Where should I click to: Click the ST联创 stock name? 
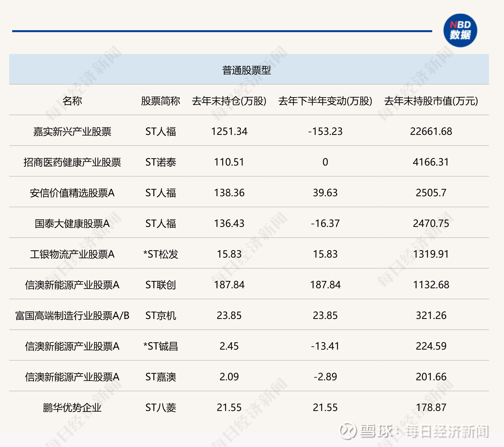pos(160,285)
